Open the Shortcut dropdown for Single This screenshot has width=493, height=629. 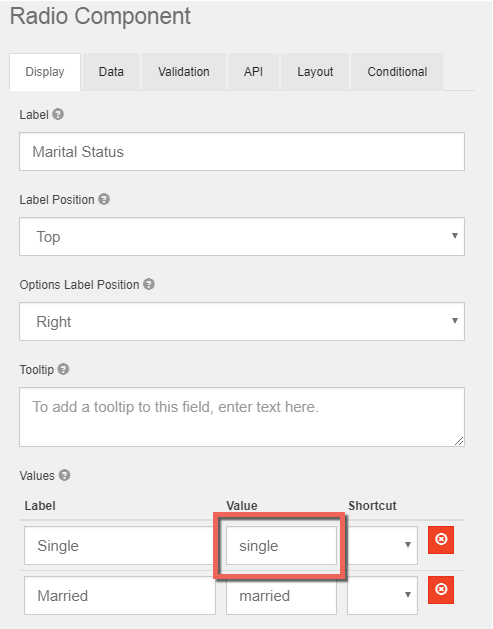click(382, 545)
